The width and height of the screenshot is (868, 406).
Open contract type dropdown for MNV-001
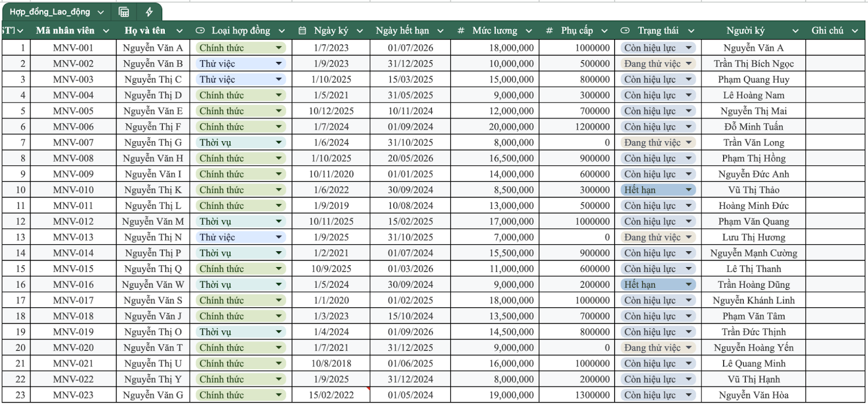[279, 48]
